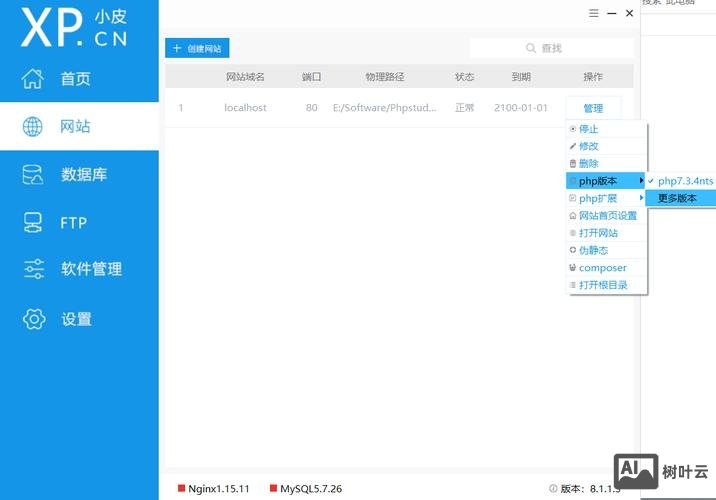Focus the 查找 search field
The width and height of the screenshot is (716, 500).
point(551,48)
